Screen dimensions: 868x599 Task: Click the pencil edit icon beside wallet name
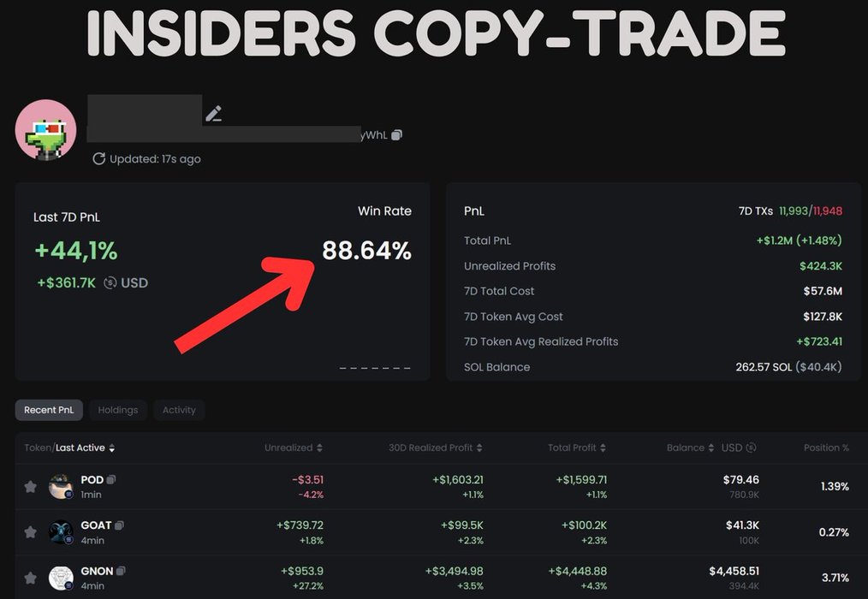pos(213,114)
